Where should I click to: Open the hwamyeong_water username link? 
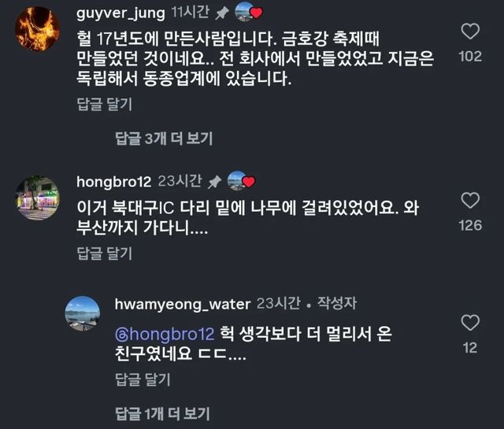[x=181, y=304]
